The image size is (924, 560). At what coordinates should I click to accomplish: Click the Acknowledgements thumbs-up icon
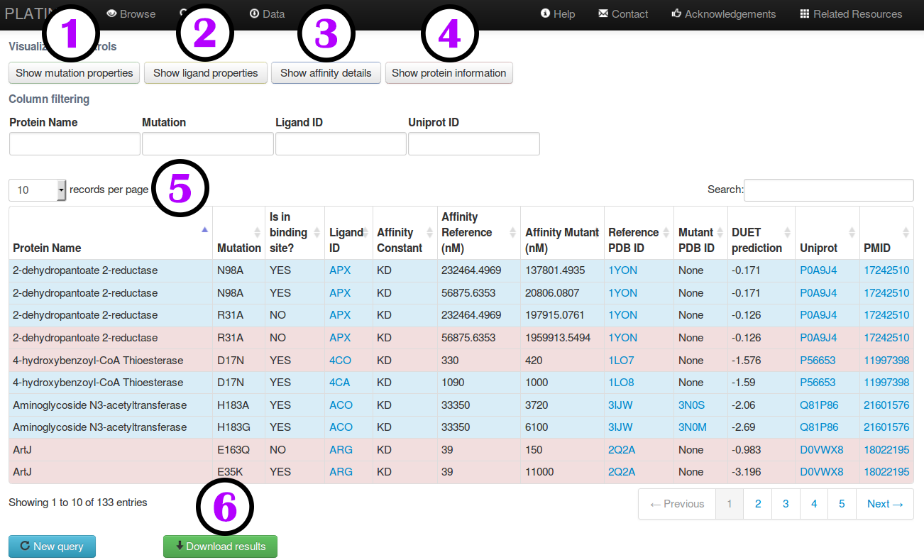click(x=676, y=13)
